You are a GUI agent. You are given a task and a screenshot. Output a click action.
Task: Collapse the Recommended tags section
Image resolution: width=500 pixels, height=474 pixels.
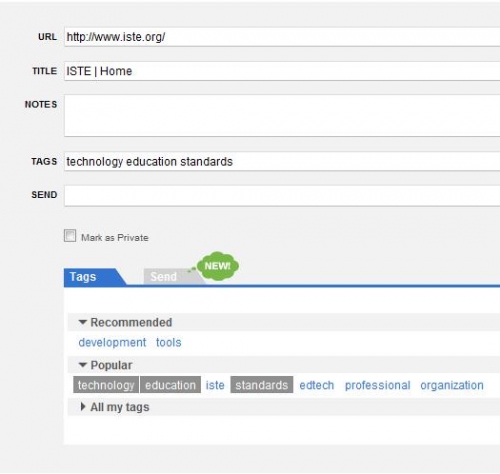coord(83,322)
